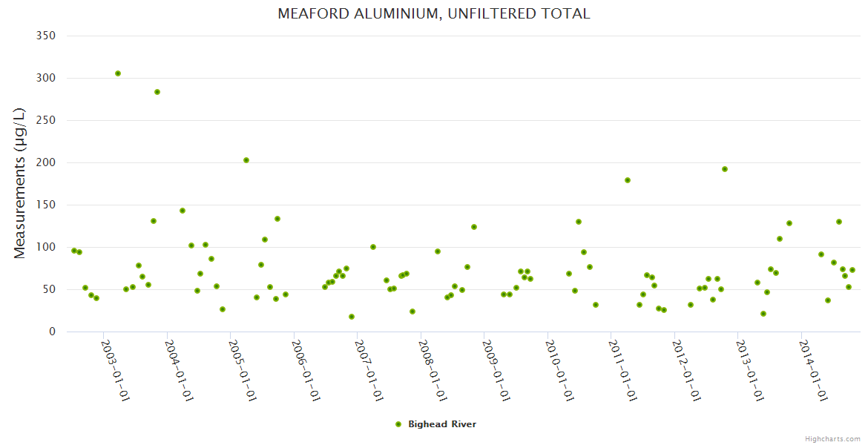Image resolution: width=868 pixels, height=445 pixels.
Task: Click the 350 y-axis label
Action: point(46,36)
